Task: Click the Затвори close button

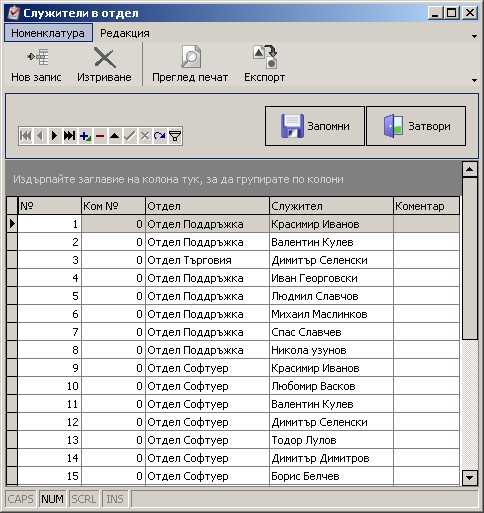Action: (x=416, y=126)
